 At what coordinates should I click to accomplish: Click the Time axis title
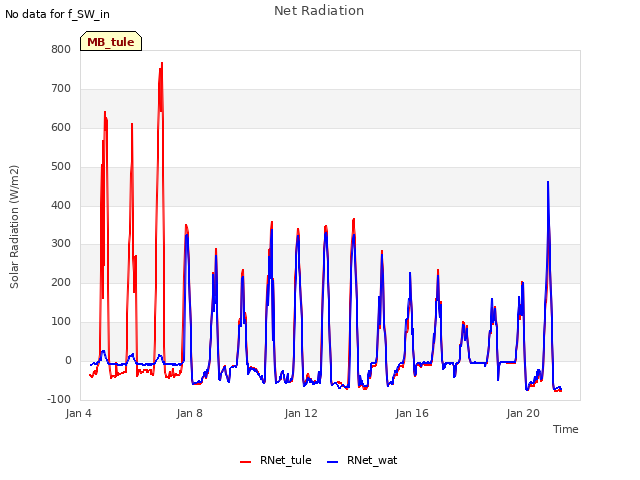pyautogui.click(x=565, y=429)
